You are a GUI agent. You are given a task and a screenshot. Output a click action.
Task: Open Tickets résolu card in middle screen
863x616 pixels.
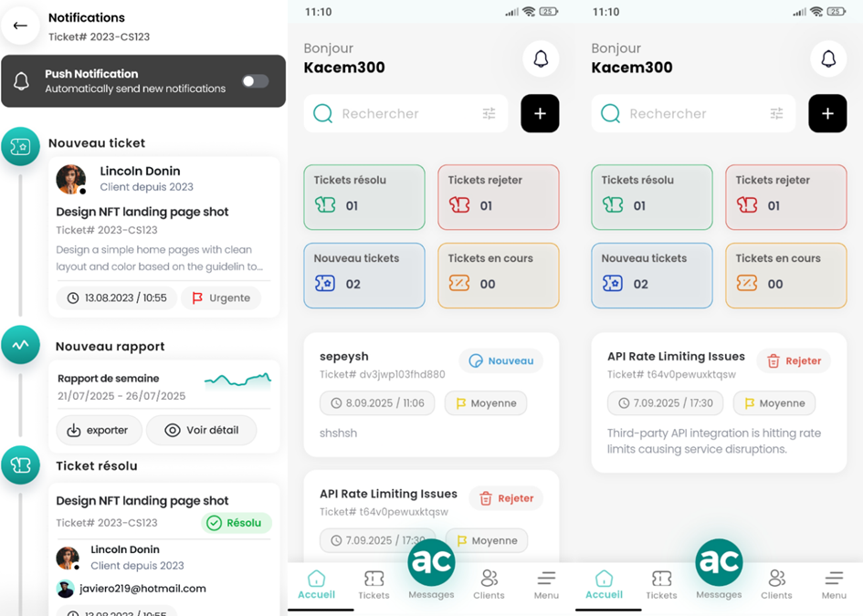364,197
